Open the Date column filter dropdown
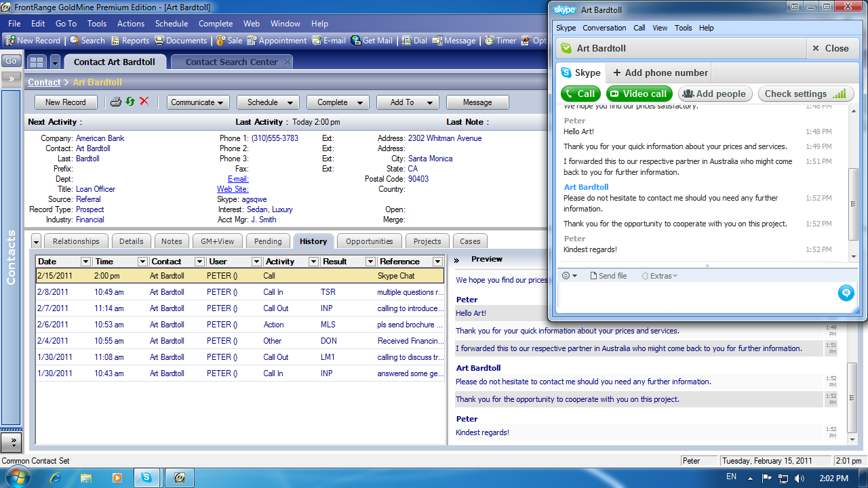The width and height of the screenshot is (868, 488). pyautogui.click(x=85, y=262)
